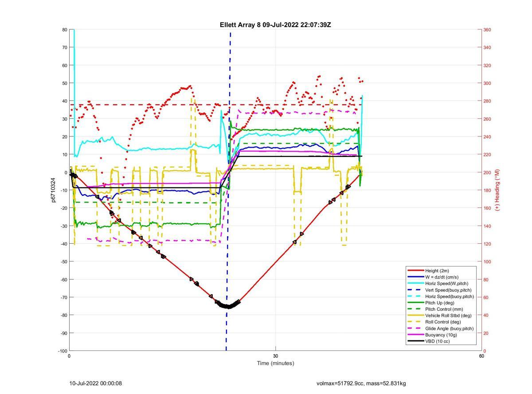
Task: Click the x-axis tick label 30
Action: 275,356
